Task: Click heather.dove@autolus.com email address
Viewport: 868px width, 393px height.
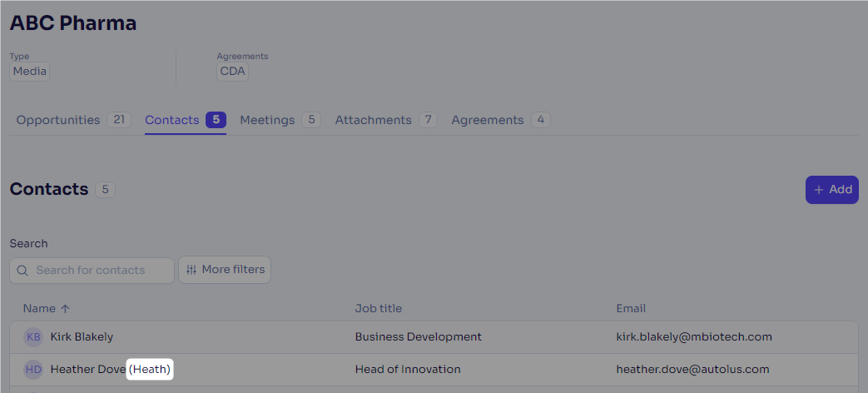Action: tap(692, 369)
